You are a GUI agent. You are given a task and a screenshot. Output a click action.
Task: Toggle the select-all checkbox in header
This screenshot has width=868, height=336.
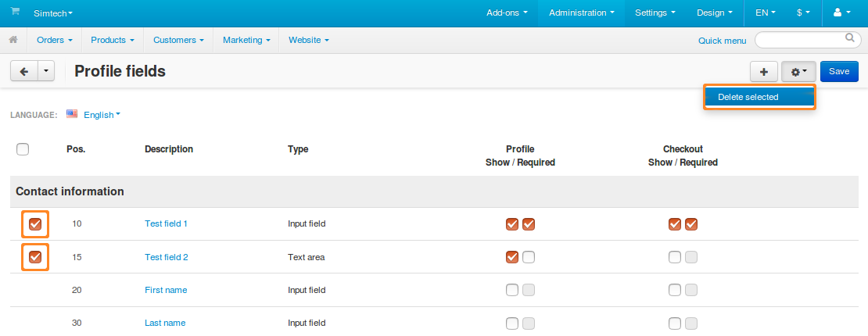[23, 149]
